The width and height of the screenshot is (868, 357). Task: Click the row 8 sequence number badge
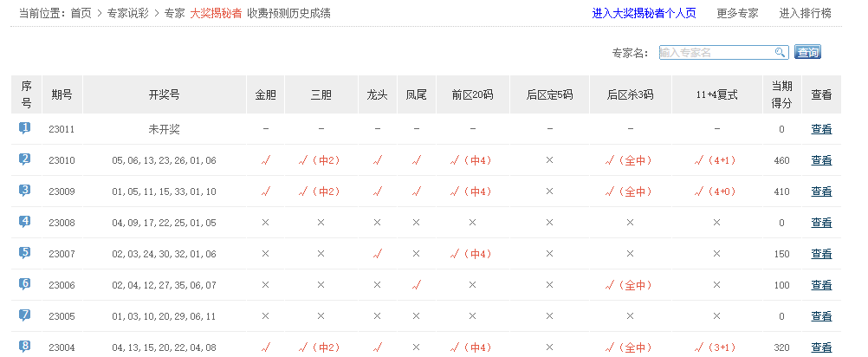click(25, 347)
